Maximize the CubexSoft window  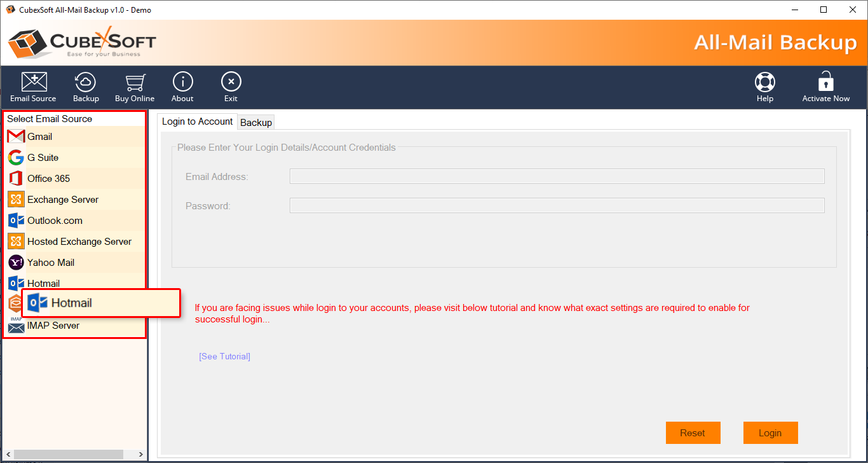(824, 10)
